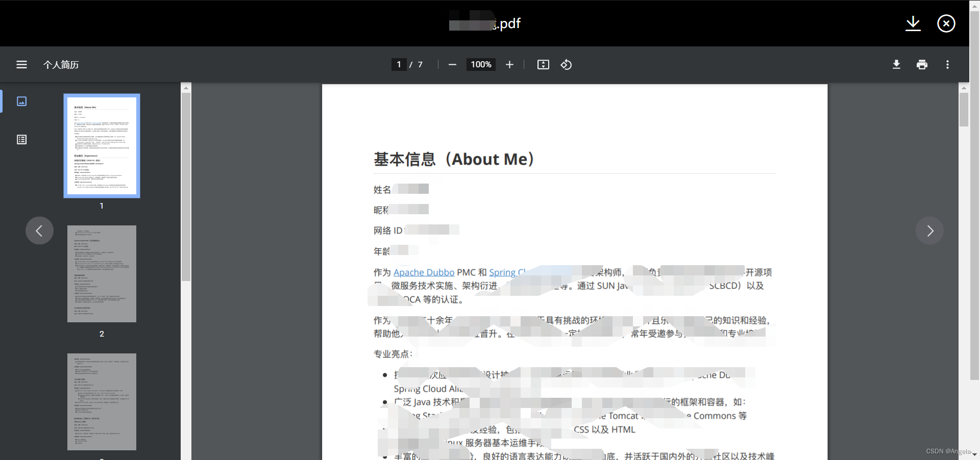980x460 pixels.
Task: Toggle the PDF sidebar menu (hamburger icon)
Action: (21, 65)
